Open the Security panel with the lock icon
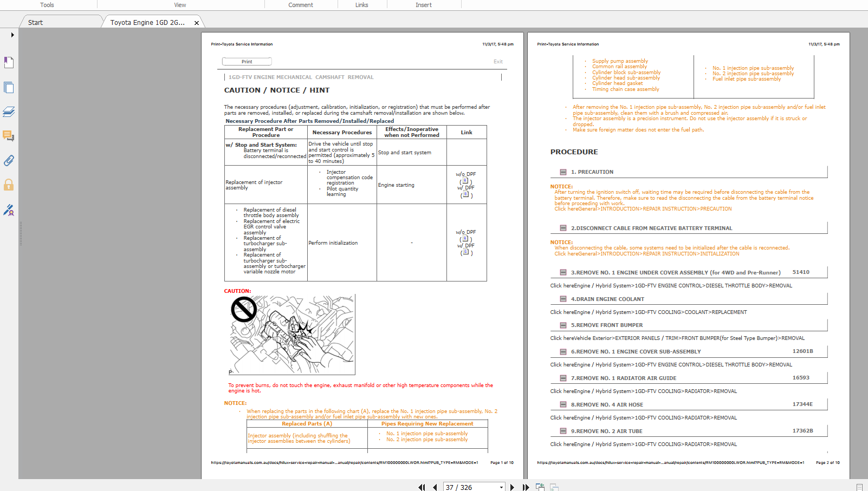868x491 pixels. click(x=9, y=185)
